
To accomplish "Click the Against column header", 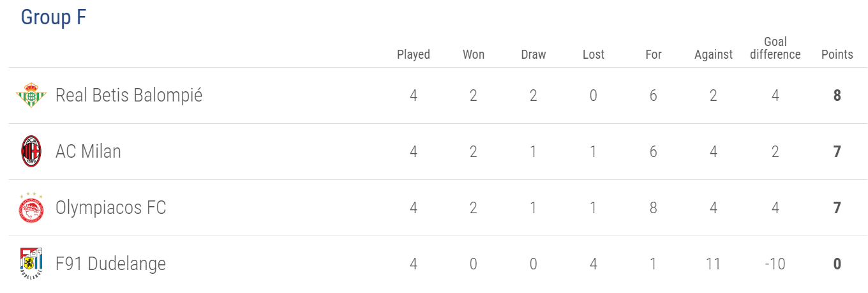I will [x=714, y=55].
